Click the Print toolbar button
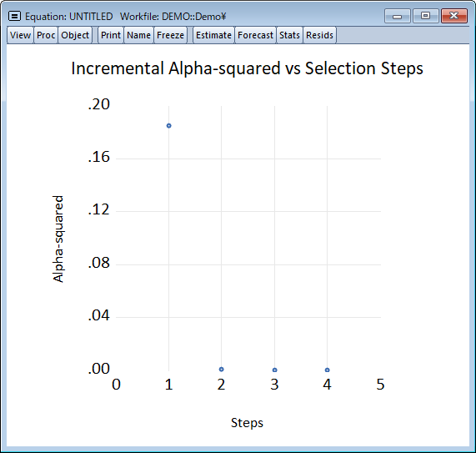This screenshot has width=476, height=453. 111,35
